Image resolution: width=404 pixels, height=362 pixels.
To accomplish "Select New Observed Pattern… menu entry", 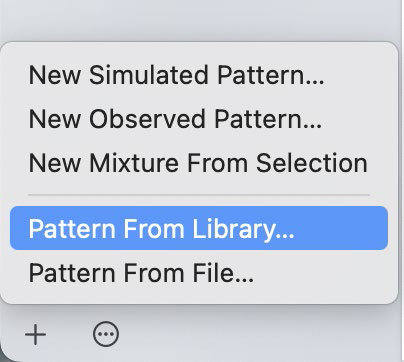I will pos(199,119).
